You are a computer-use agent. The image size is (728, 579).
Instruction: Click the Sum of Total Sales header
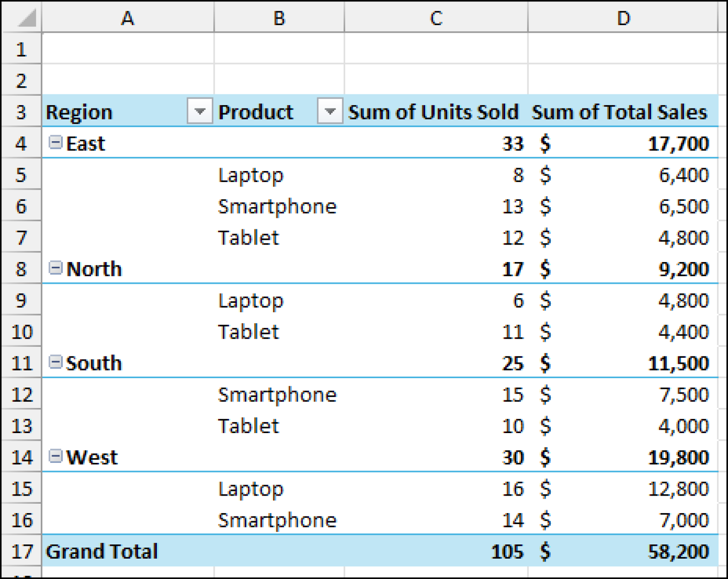[x=619, y=111]
